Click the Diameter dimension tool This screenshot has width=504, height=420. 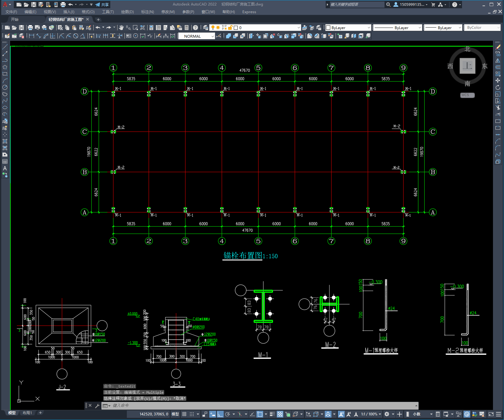click(x=76, y=36)
